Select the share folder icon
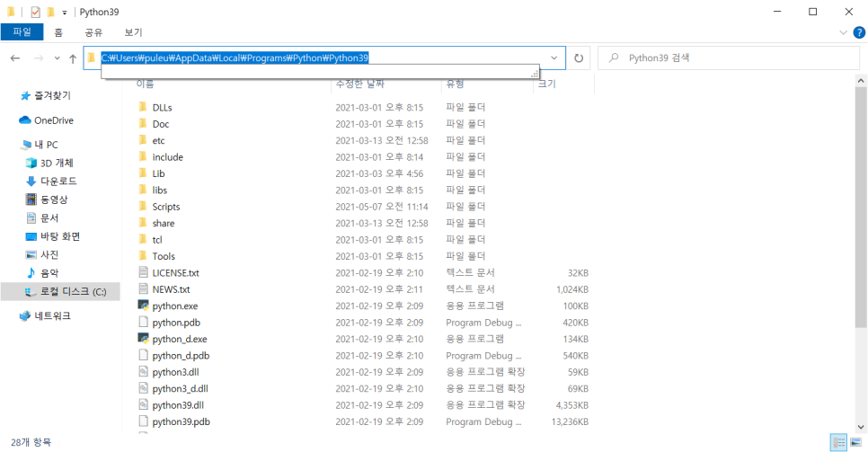Screen dimensions: 868x452 click(143, 223)
